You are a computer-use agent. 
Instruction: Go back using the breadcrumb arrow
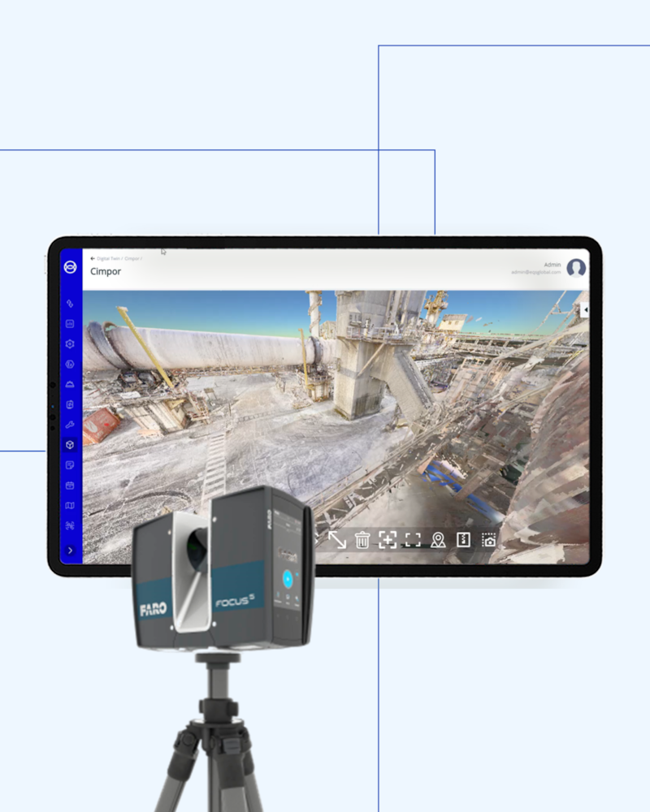pos(93,259)
